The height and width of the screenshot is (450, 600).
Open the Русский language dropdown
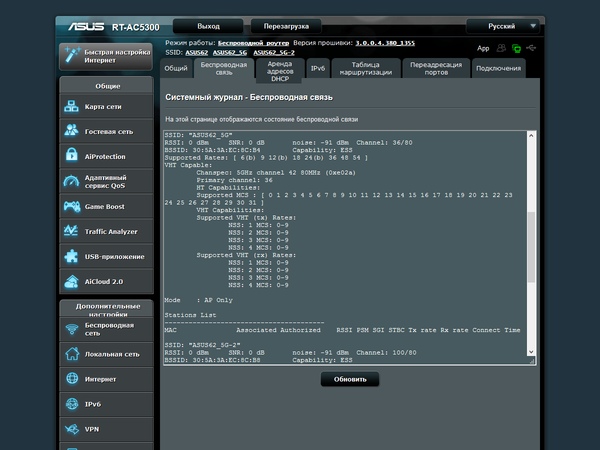coord(505,25)
